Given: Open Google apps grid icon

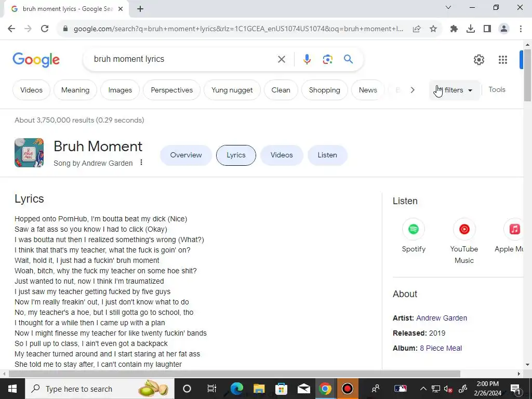Looking at the screenshot, I should (503, 60).
